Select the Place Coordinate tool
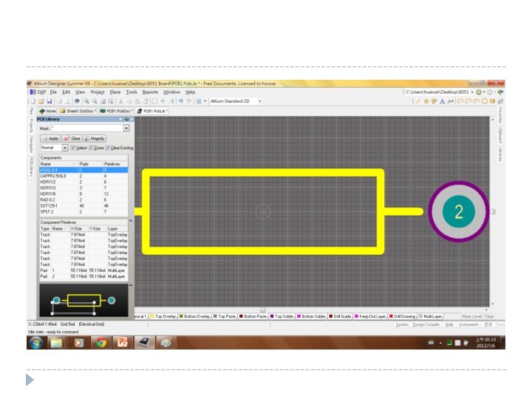 click(x=451, y=101)
